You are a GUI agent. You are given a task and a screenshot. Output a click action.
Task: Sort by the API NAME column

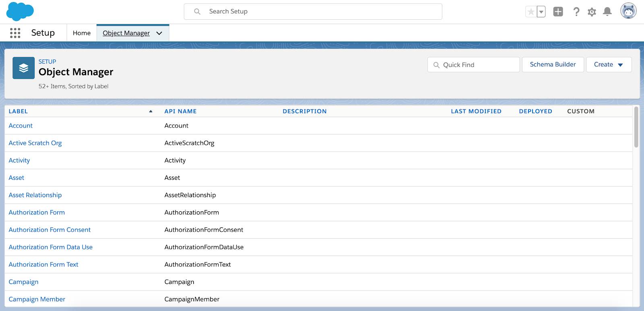(180, 111)
